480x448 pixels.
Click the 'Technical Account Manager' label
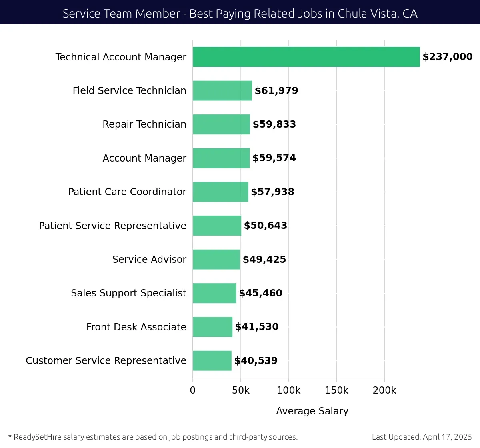pos(121,57)
